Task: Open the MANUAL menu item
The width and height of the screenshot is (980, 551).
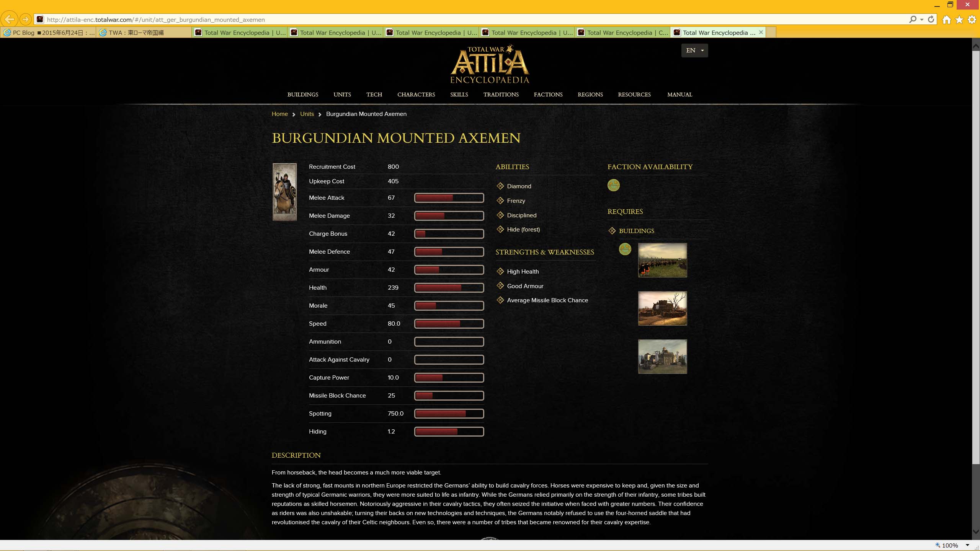Action: [x=679, y=95]
